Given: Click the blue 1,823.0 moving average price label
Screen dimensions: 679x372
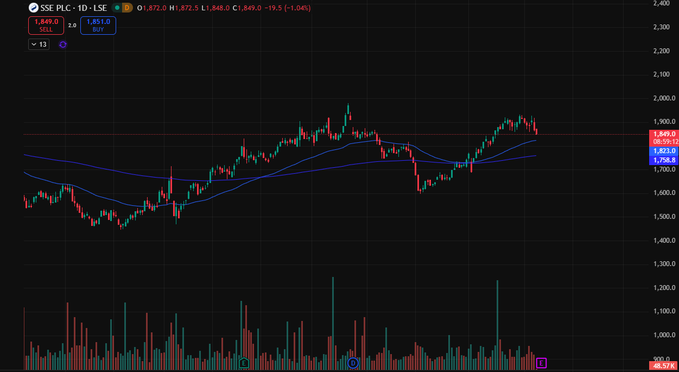Looking at the screenshot, I should coord(663,151).
